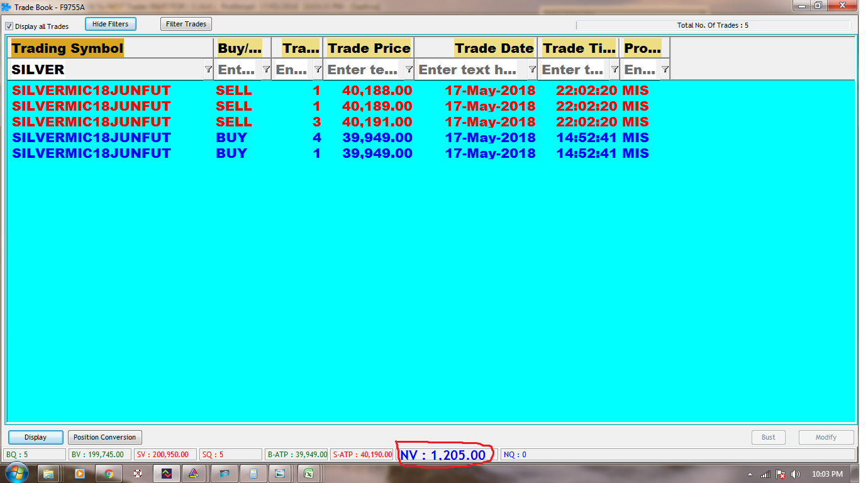868x483 pixels.
Task: Sort by the Trade Price column header
Action: tap(369, 48)
